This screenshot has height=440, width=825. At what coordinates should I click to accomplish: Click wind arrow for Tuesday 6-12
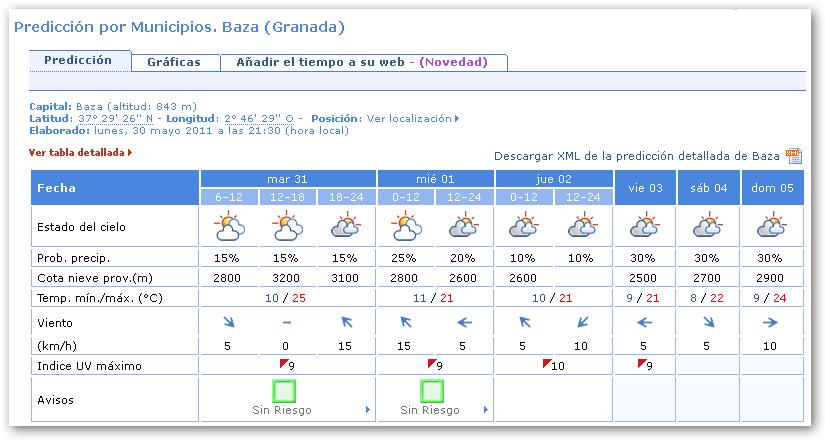[x=230, y=323]
